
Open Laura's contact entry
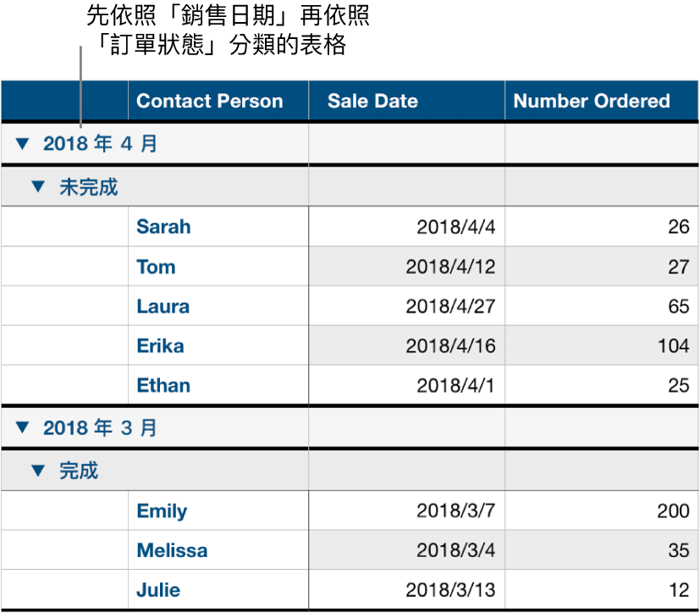point(163,306)
